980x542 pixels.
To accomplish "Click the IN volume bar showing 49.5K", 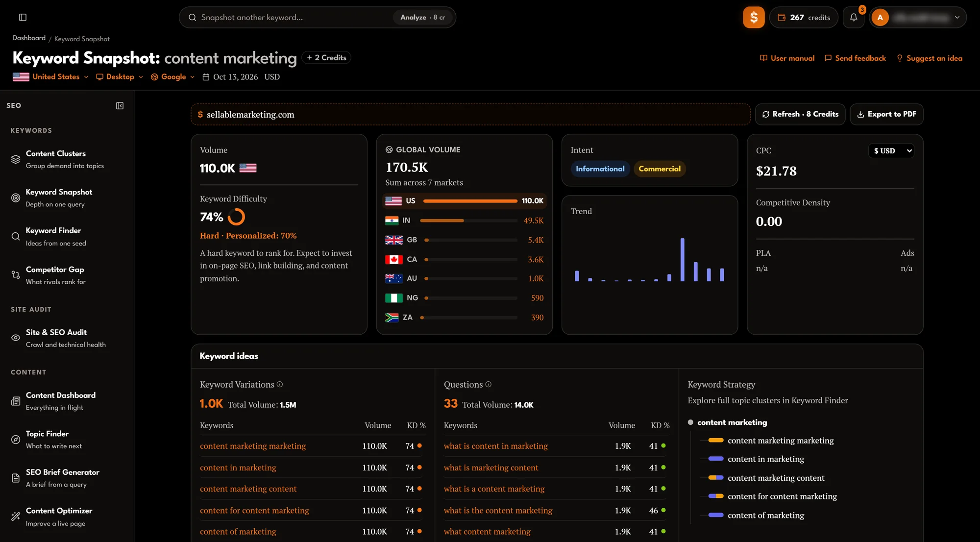I will (469, 221).
